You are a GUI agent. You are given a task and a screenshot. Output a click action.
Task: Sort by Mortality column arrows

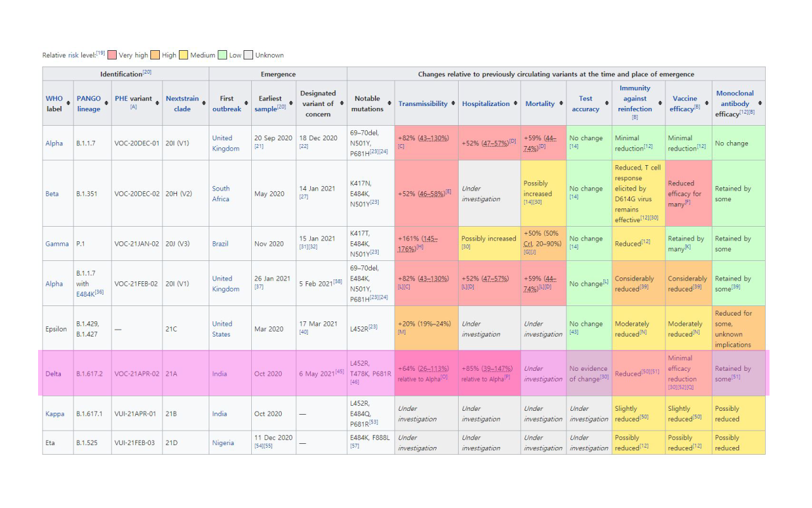click(561, 104)
